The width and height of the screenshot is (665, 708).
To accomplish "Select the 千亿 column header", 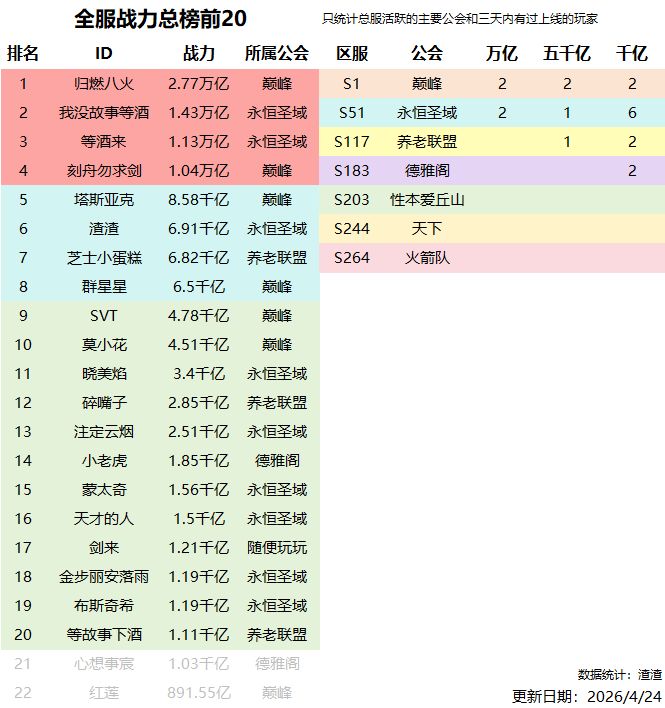I will click(x=632, y=53).
